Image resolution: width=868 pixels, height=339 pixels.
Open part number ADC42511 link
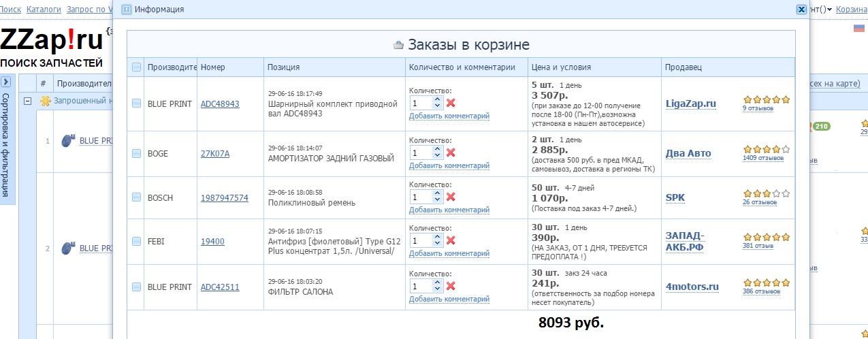(x=220, y=287)
